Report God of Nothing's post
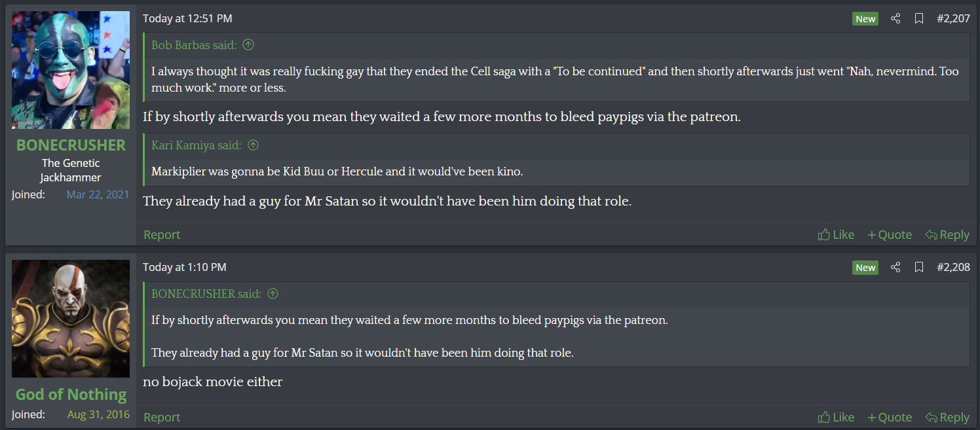980x430 pixels. pos(162,417)
